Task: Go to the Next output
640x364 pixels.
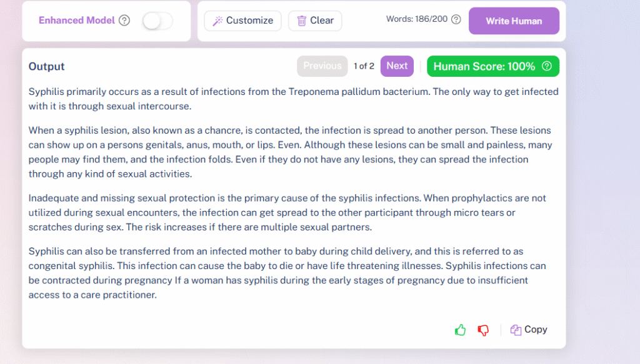Action: click(x=397, y=66)
